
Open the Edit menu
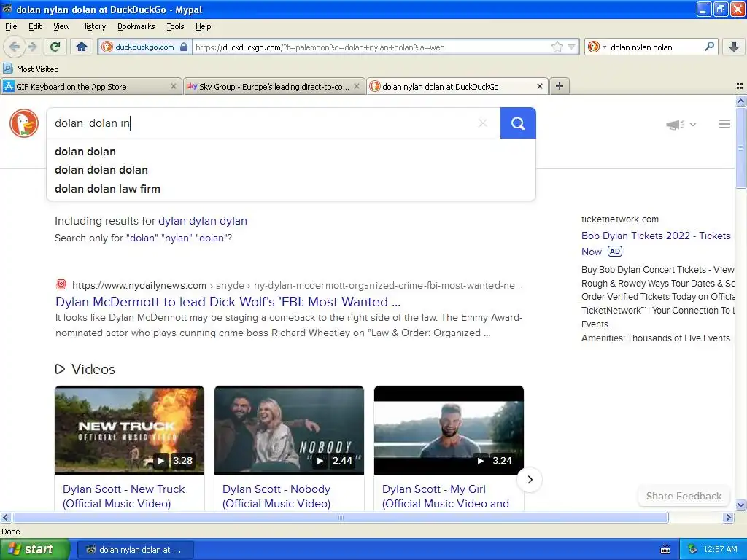[x=35, y=26]
